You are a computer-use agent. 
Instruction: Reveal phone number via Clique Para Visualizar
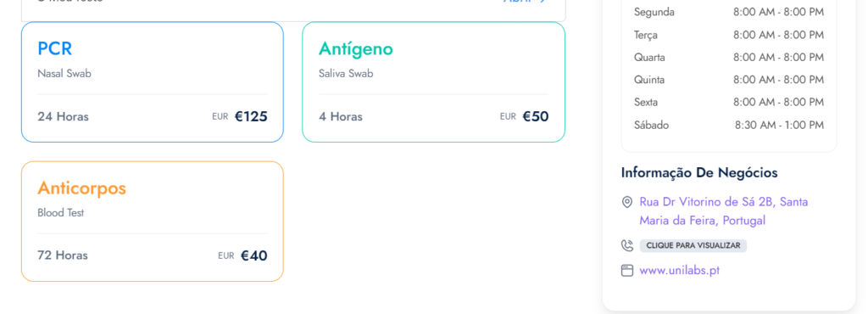693,245
